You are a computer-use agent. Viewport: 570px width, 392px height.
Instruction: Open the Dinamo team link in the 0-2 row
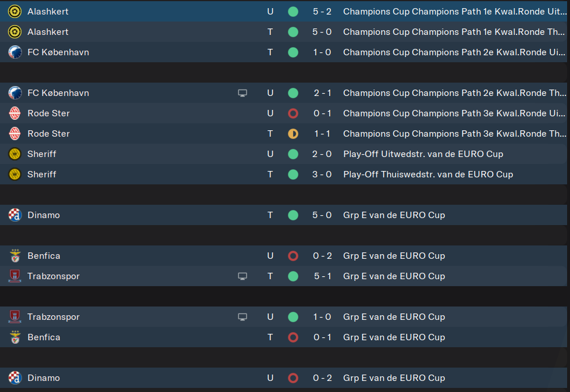tap(44, 378)
